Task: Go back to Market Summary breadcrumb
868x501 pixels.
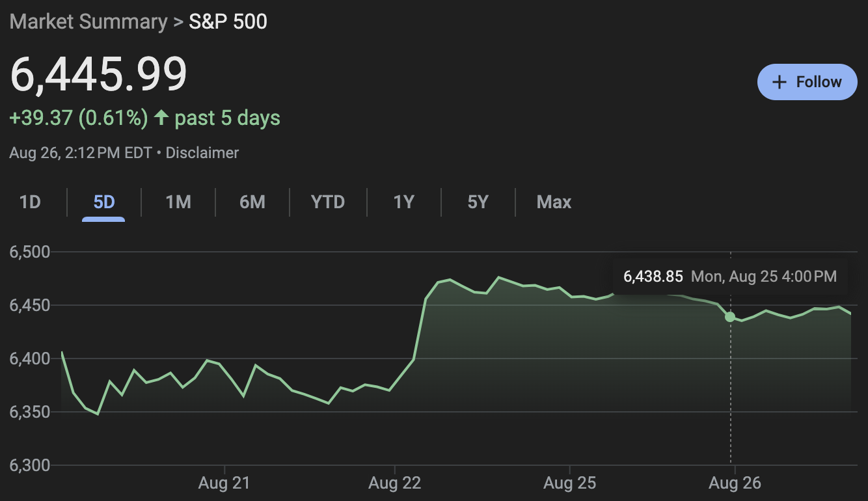Action: [88, 21]
